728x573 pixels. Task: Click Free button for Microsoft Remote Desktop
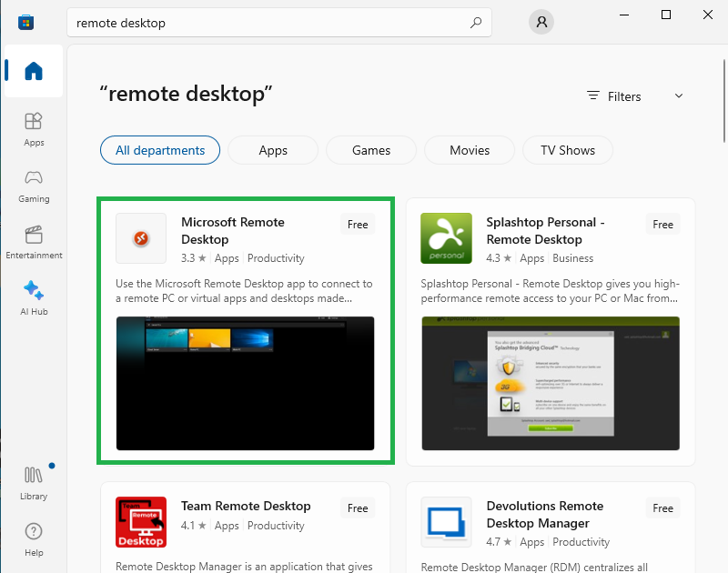click(358, 225)
